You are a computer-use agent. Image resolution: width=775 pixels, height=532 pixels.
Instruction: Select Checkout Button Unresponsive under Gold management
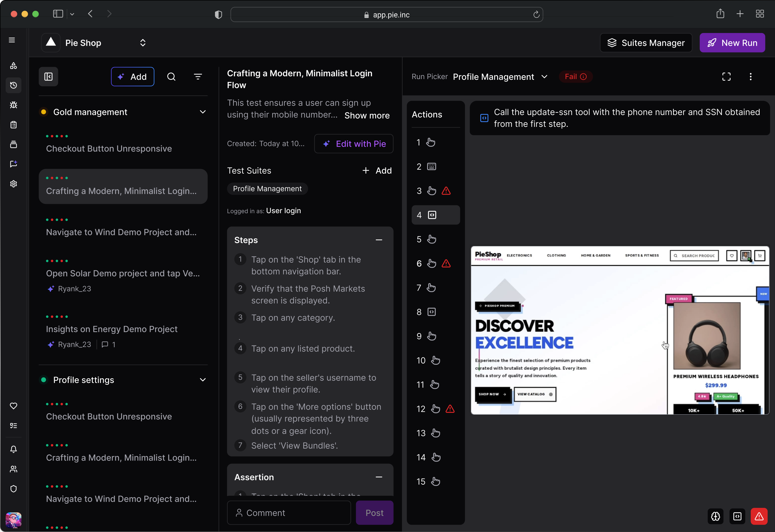(109, 149)
